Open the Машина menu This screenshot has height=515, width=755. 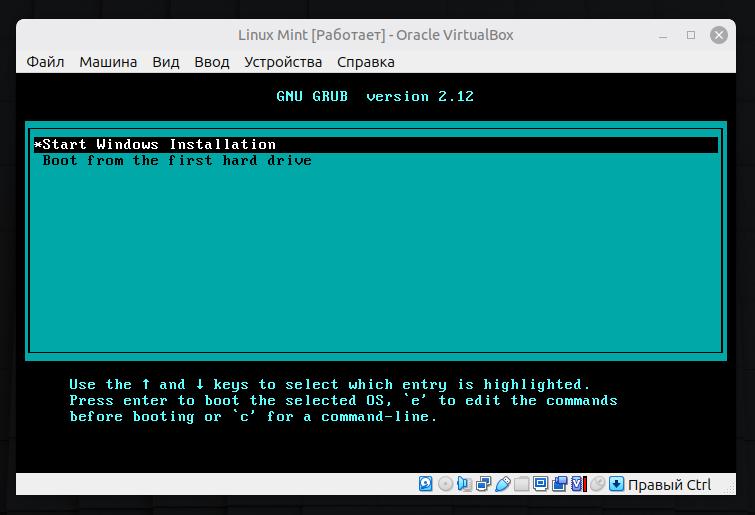(108, 62)
